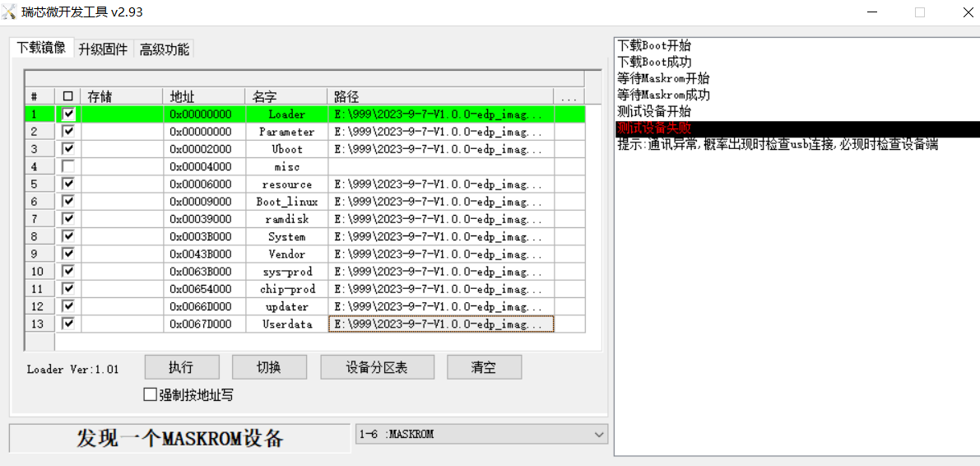Click the browse button on the Loader row
The width and height of the screenshot is (980, 466).
[569, 114]
